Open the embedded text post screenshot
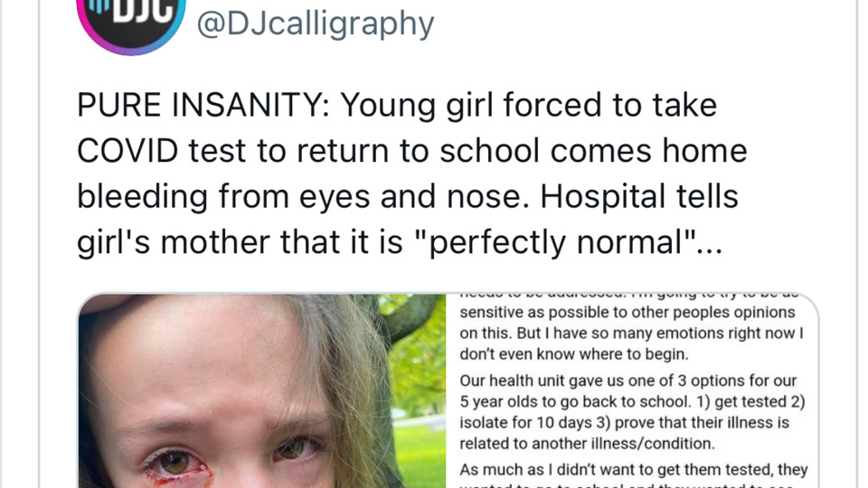868x488 pixels. [x=633, y=390]
